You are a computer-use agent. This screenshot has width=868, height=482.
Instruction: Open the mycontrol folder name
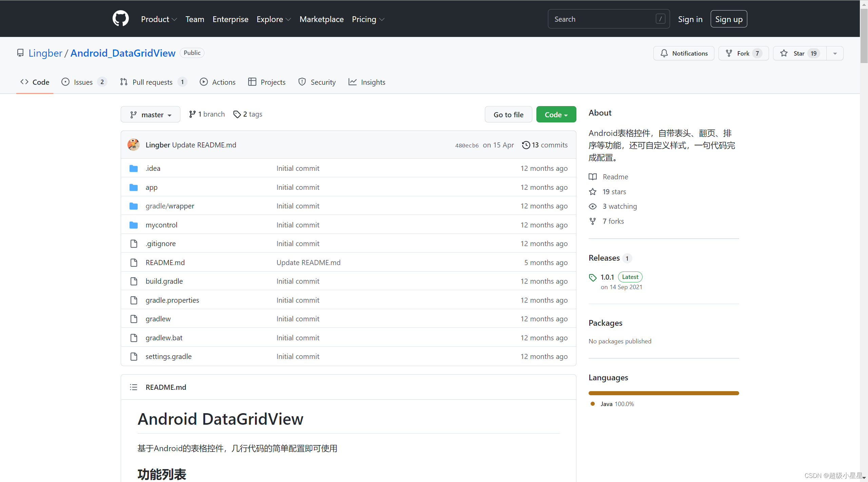[161, 225]
